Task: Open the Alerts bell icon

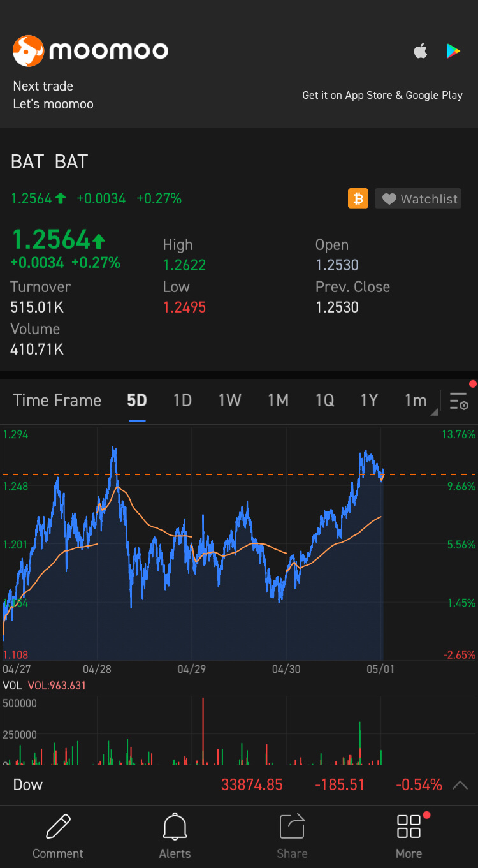Action: tap(175, 827)
